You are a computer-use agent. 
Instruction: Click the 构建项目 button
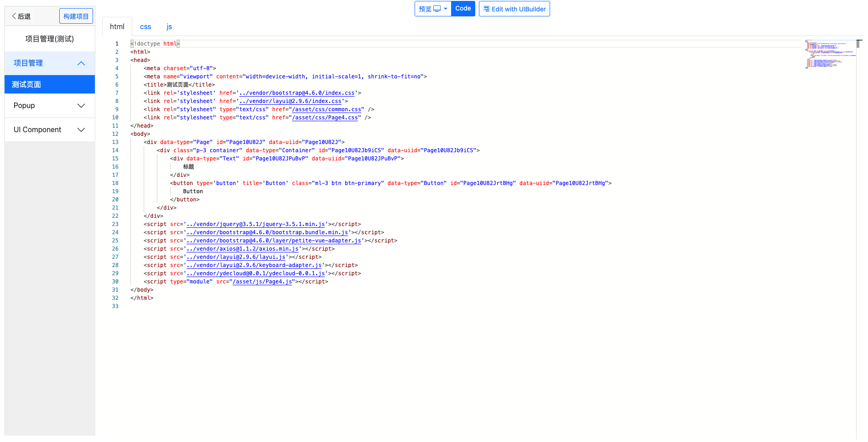click(x=76, y=16)
